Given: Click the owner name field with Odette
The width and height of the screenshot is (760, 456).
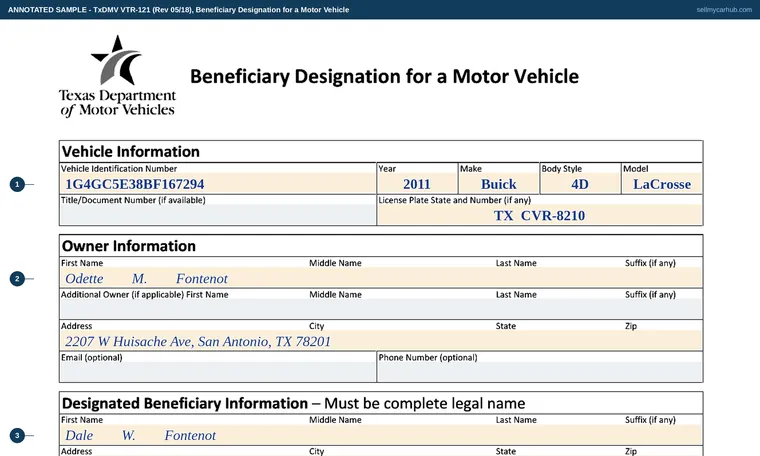Looking at the screenshot, I should coord(381,278).
